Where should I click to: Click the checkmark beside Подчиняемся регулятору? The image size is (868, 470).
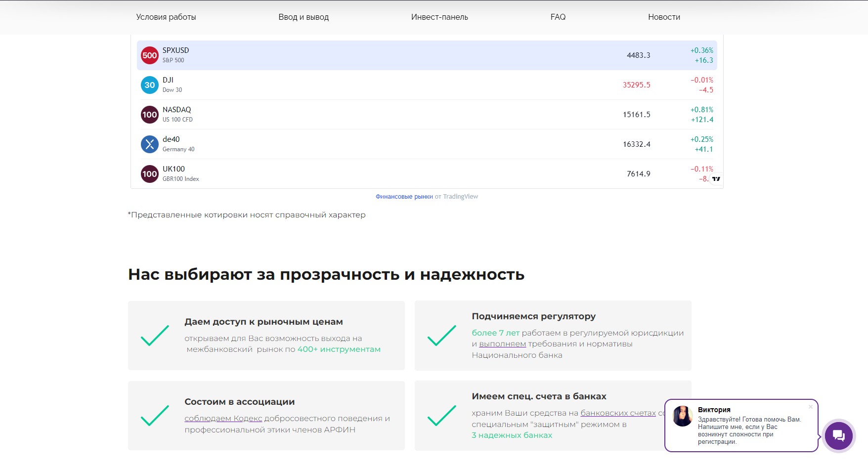coord(441,336)
